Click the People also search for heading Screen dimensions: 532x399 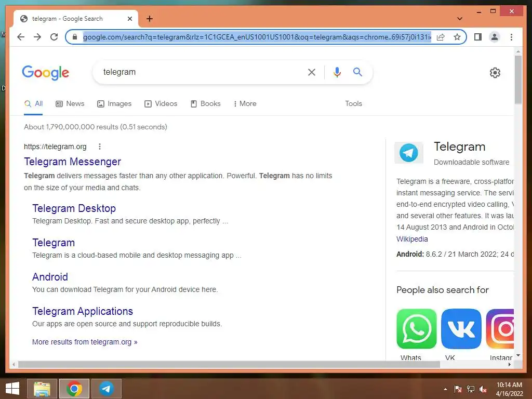pos(443,290)
